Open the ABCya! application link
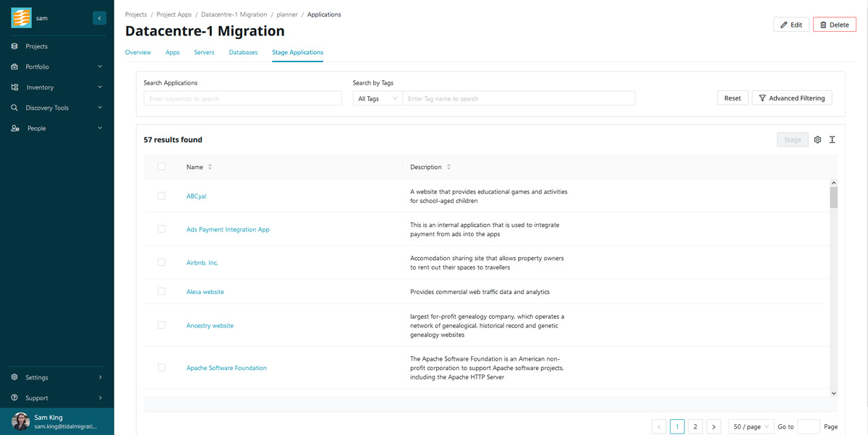868x435 pixels. pos(197,196)
